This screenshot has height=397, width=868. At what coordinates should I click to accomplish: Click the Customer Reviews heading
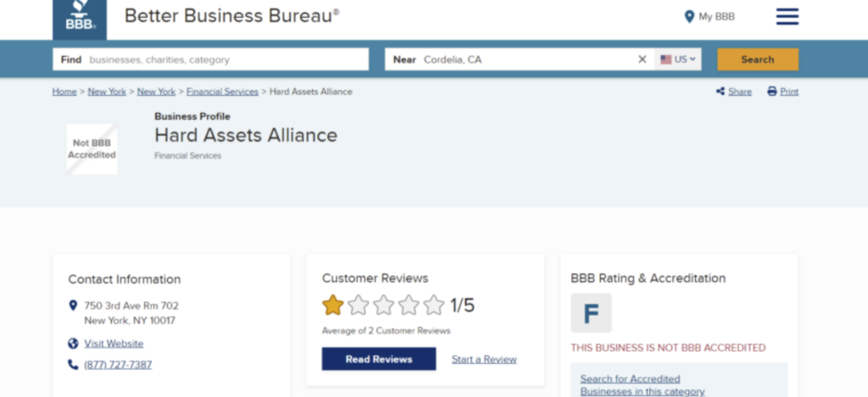pos(376,278)
